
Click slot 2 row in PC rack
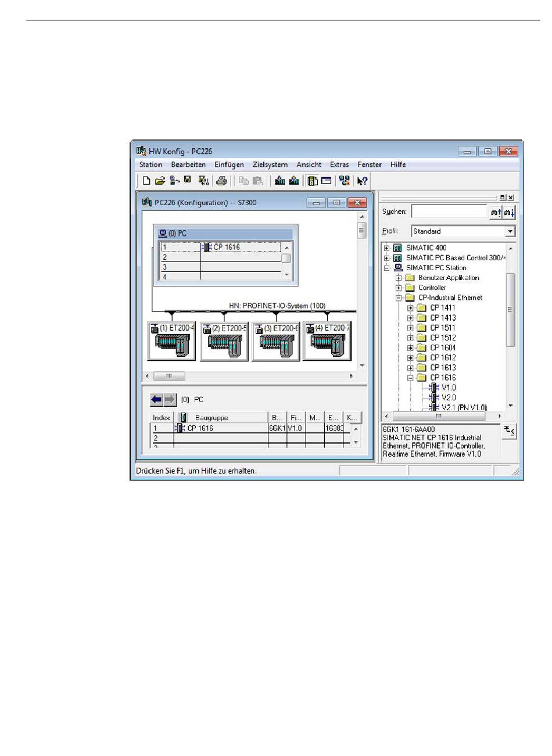pos(221,257)
